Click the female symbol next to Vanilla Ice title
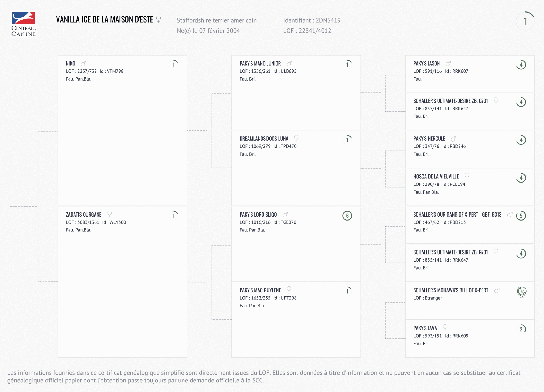544x392 pixels. click(x=158, y=19)
